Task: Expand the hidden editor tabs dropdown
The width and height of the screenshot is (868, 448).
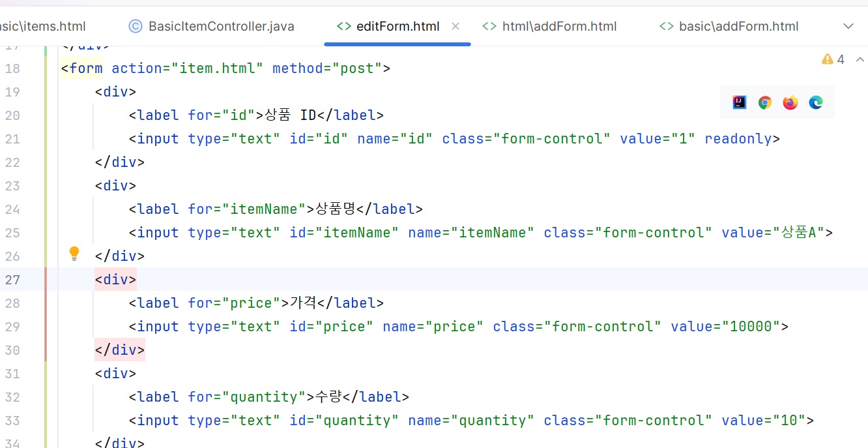Action: tap(848, 26)
